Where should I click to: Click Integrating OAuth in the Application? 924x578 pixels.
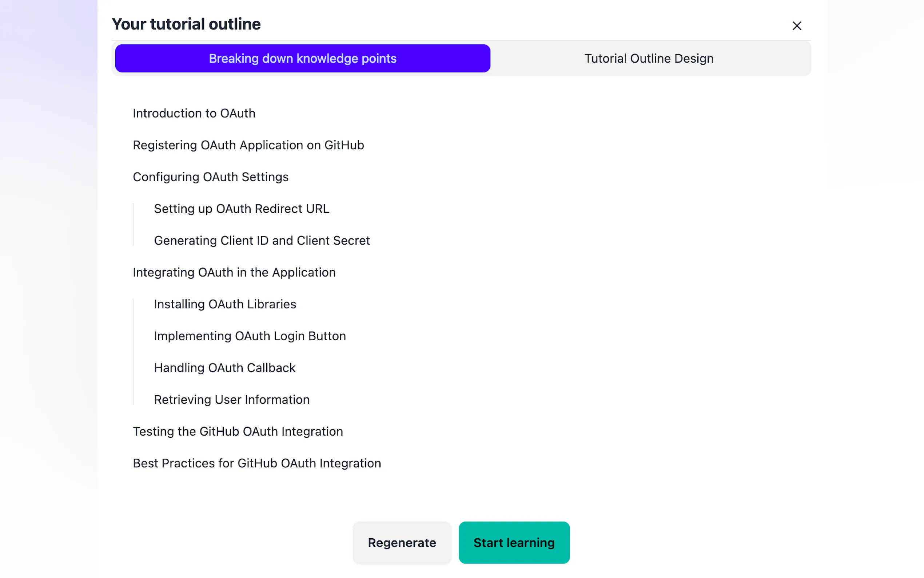pyautogui.click(x=234, y=273)
